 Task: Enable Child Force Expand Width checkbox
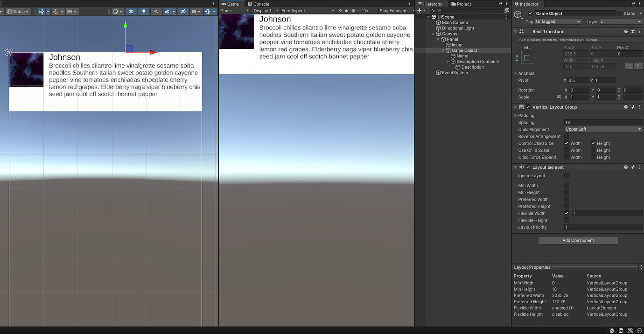[567, 157]
